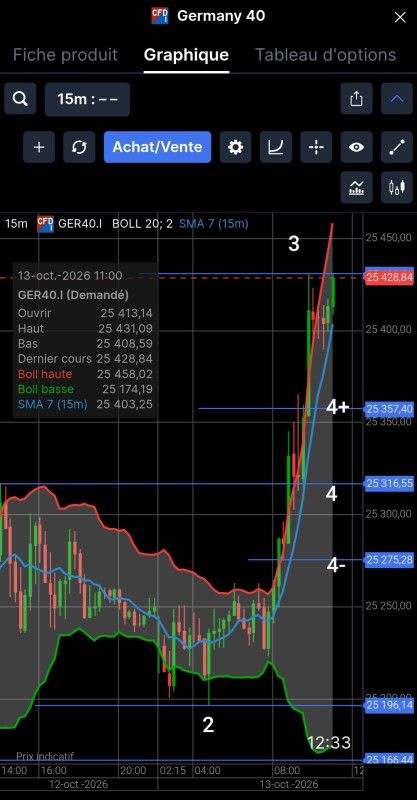417x800 pixels.
Task: Refresh the chart with the circular arrows icon
Action: click(x=79, y=147)
